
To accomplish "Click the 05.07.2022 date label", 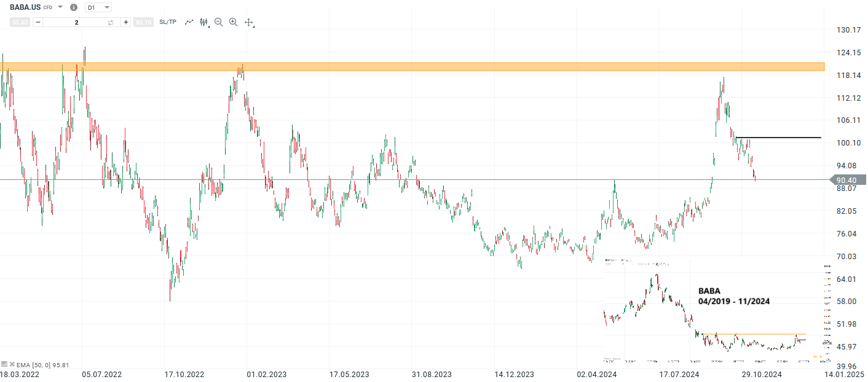I will click(103, 373).
